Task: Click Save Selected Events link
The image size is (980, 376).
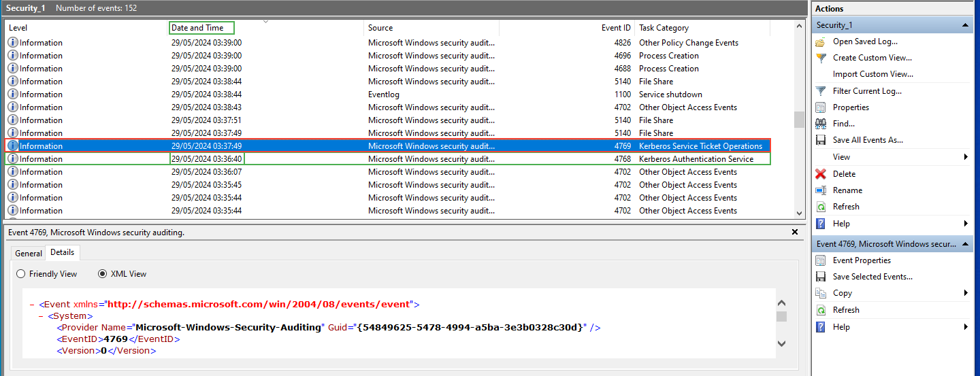Action: pyautogui.click(x=872, y=277)
